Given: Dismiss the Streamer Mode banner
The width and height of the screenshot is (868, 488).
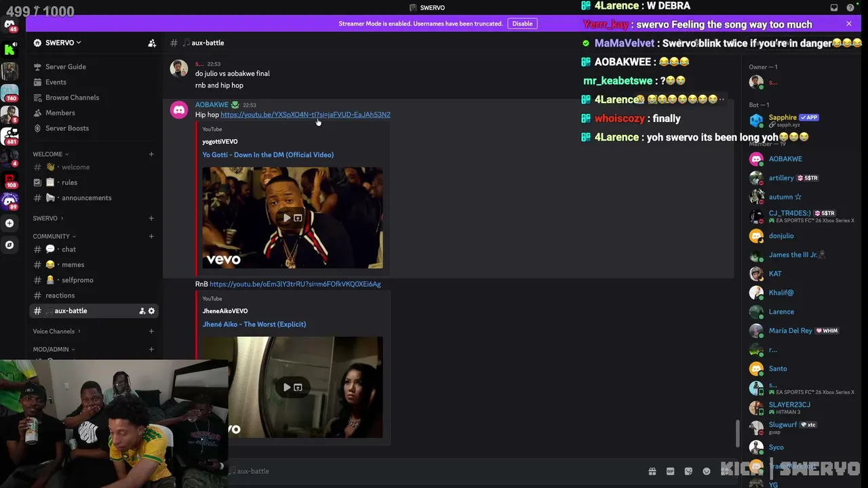Looking at the screenshot, I should [848, 24].
